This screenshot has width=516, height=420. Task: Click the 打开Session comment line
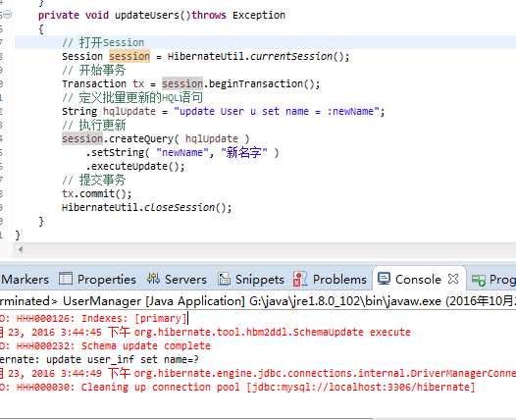(103, 42)
